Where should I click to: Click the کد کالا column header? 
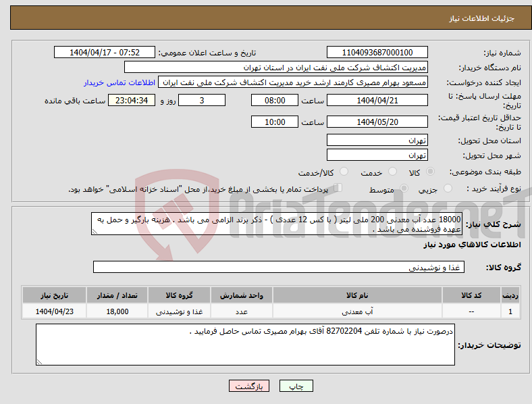tap(471, 295)
